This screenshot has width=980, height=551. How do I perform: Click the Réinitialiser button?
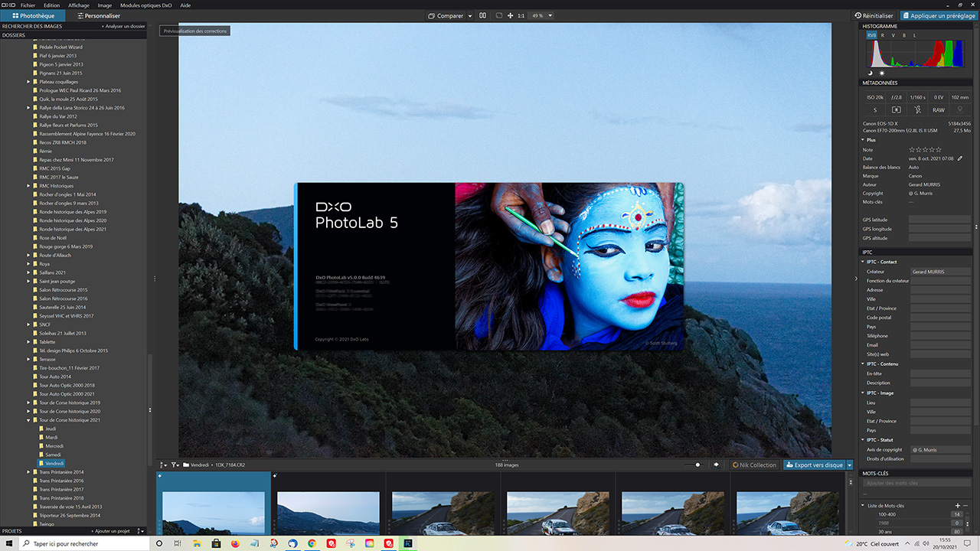pyautogui.click(x=874, y=15)
